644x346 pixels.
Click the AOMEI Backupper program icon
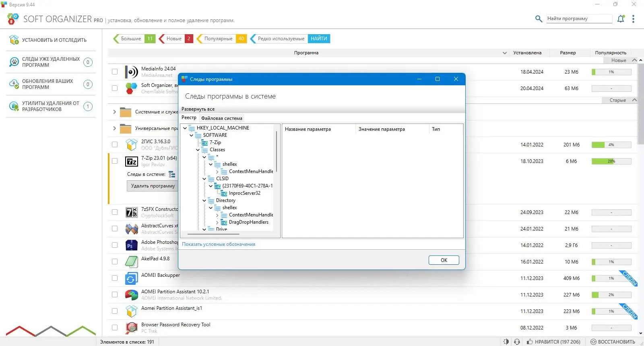click(131, 278)
